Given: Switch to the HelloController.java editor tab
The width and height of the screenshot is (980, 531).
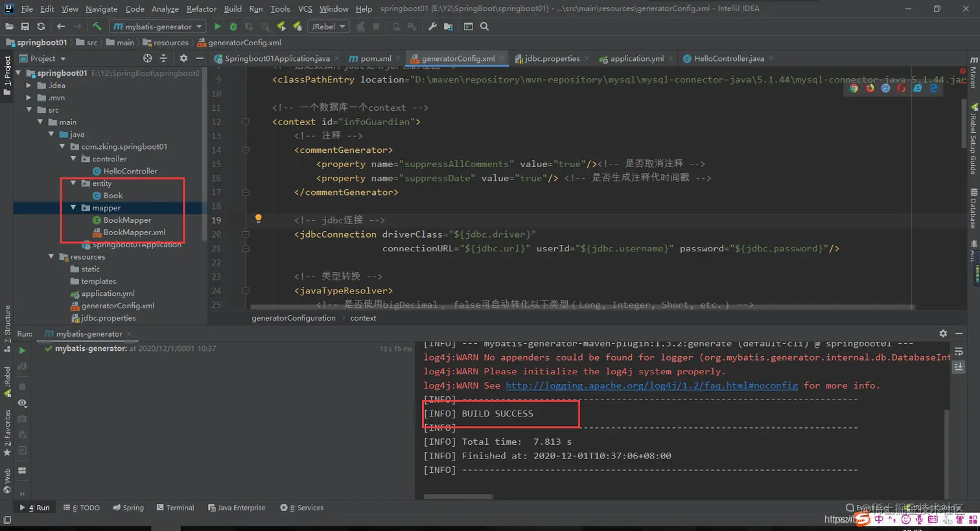Looking at the screenshot, I should click(x=729, y=58).
